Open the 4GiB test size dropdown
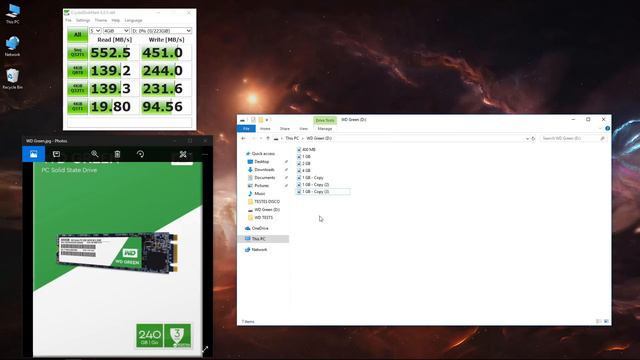640x360 pixels. (x=116, y=31)
